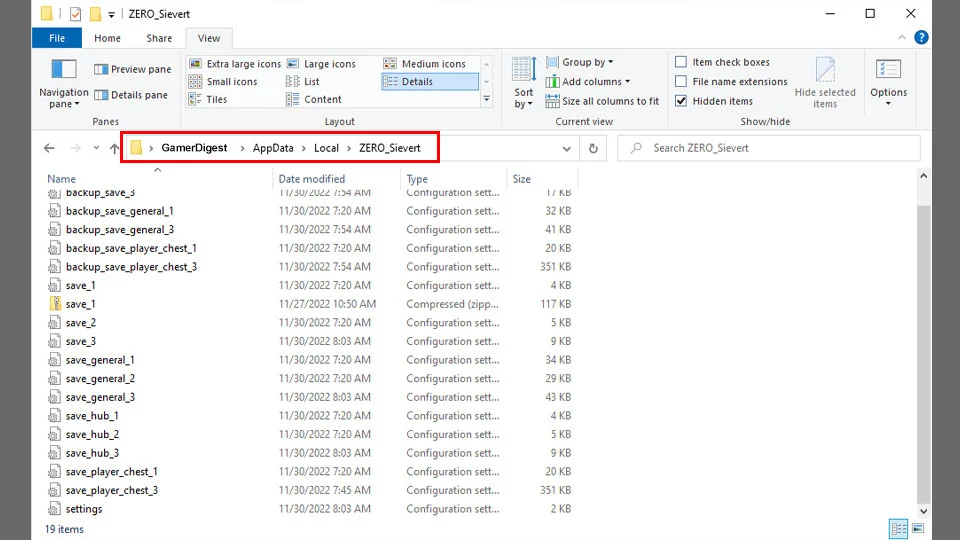The height and width of the screenshot is (540, 960).
Task: Open the Home ribbon tab
Action: (107, 38)
